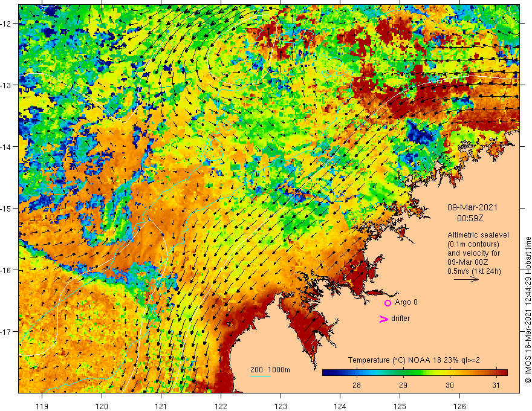The image size is (532, 411).
Task: Click the colorbar label 28
Action: coord(356,385)
